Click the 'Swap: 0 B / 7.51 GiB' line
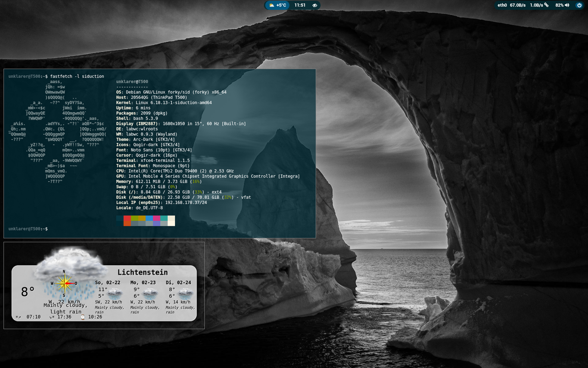The width and height of the screenshot is (588, 368). [147, 187]
